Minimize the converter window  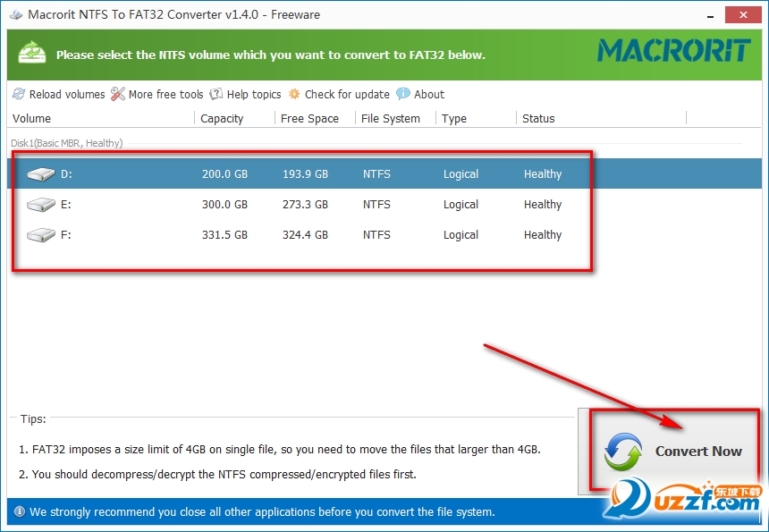[710, 15]
